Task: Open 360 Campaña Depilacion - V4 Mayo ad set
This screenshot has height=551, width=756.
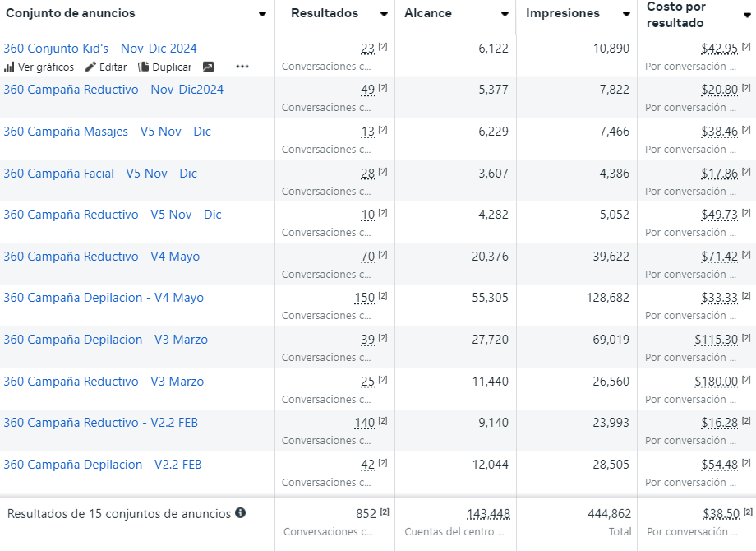Action: point(104,298)
